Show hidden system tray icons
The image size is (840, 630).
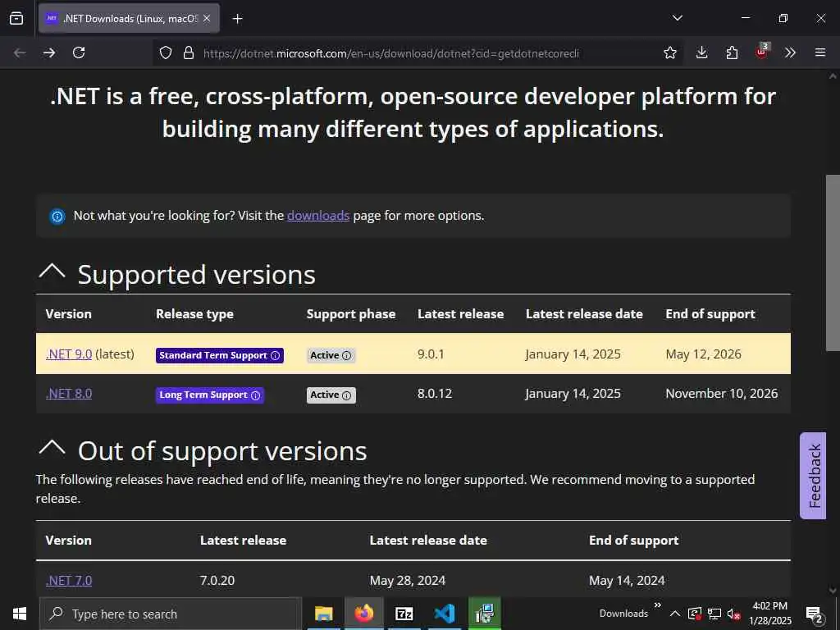coord(675,614)
